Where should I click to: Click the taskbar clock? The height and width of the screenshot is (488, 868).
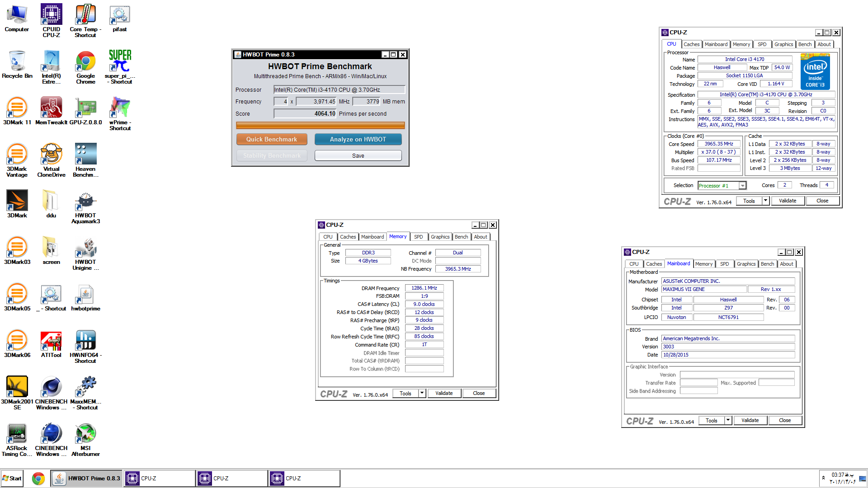tap(843, 478)
